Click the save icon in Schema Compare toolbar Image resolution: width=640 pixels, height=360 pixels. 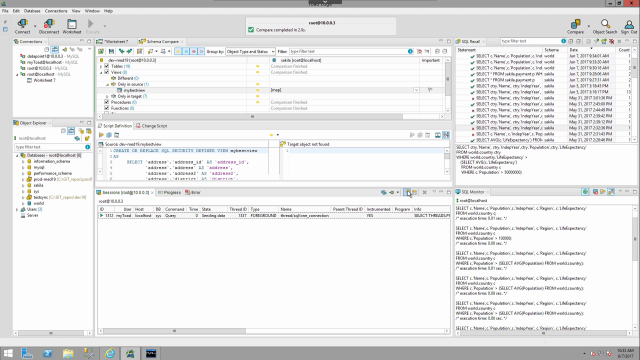pyautogui.click(x=111, y=51)
